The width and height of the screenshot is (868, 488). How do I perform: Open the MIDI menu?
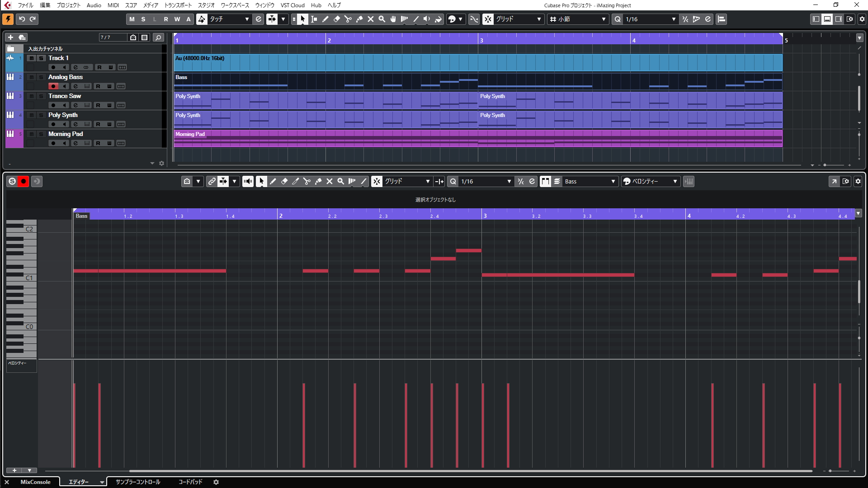pos(113,5)
